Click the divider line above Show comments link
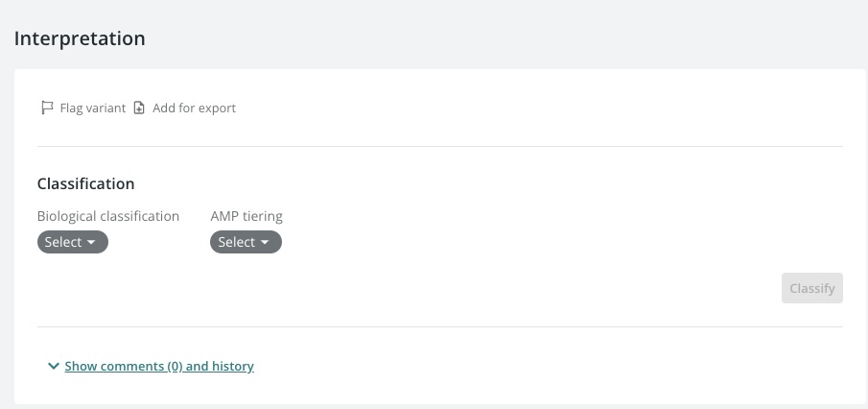The image size is (868, 409). coord(440,327)
